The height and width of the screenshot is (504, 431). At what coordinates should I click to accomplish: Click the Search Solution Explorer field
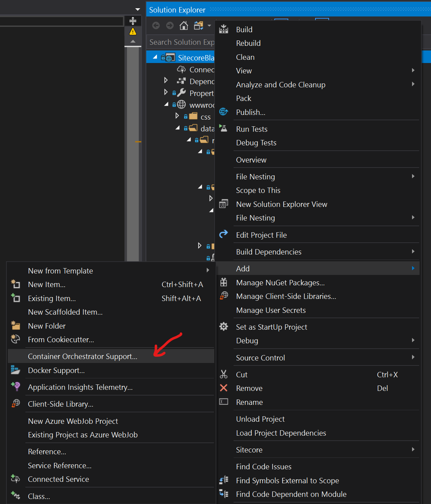pos(181,42)
